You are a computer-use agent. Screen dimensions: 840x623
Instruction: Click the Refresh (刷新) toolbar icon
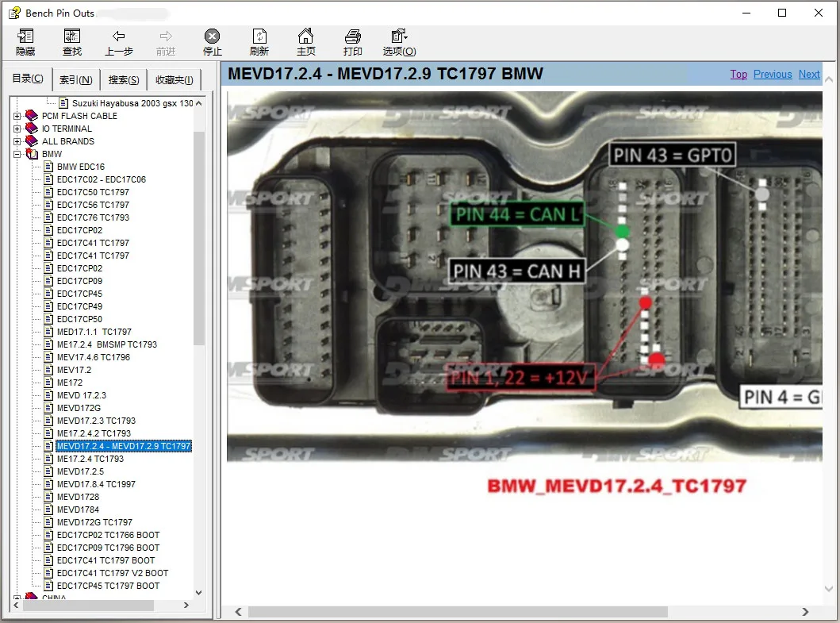pos(259,36)
